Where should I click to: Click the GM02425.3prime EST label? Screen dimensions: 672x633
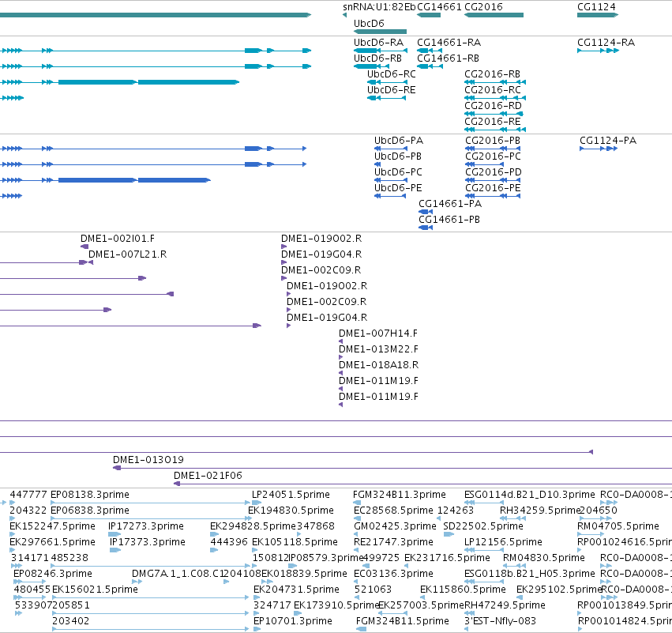[x=395, y=526]
